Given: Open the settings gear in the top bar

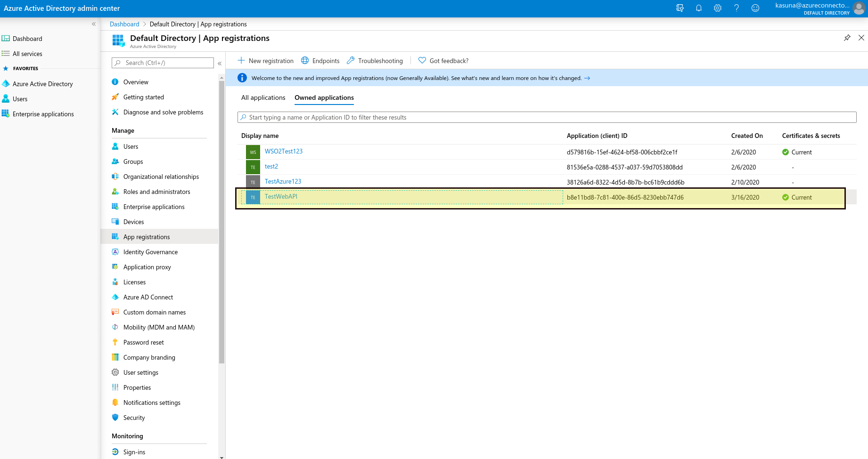Looking at the screenshot, I should click(718, 8).
